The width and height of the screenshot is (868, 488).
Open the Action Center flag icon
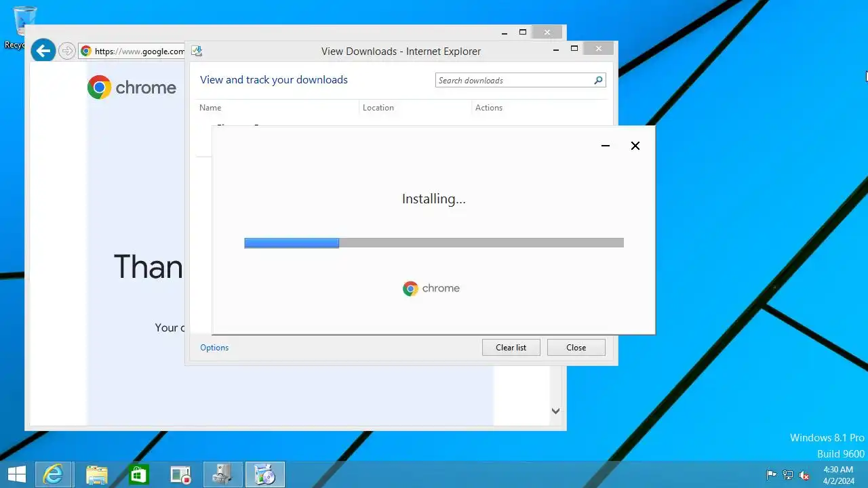click(x=771, y=475)
